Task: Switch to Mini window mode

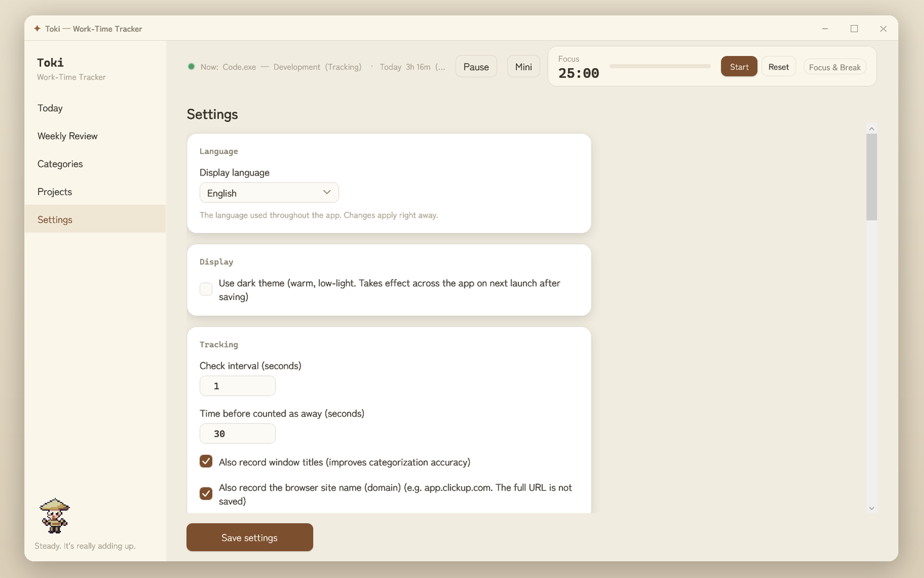Action: 524,67
